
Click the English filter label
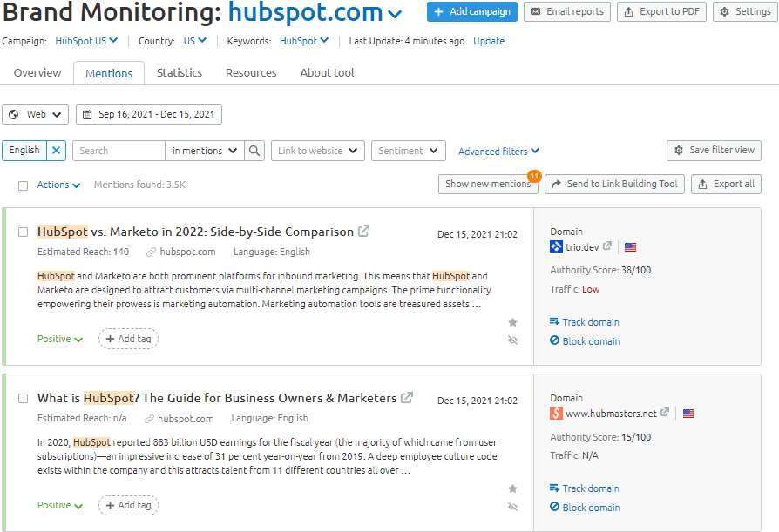tap(24, 151)
